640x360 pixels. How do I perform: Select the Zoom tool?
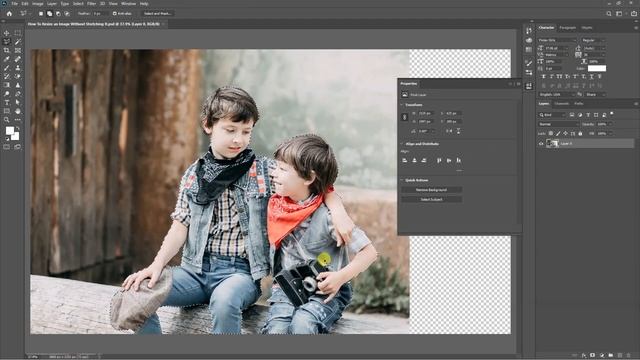(x=7, y=120)
